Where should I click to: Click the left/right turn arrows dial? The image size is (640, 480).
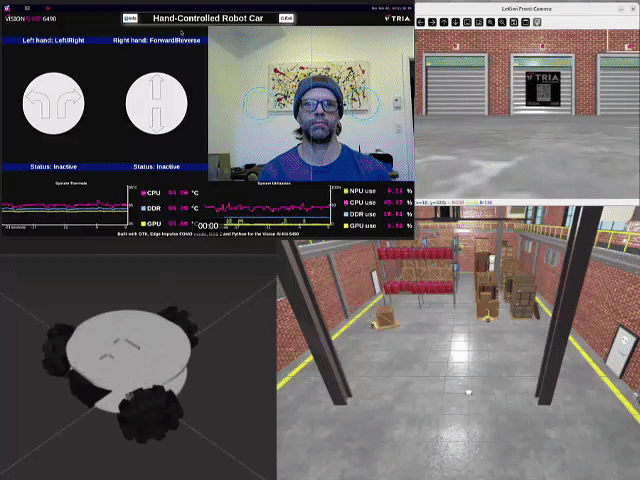(x=53, y=103)
